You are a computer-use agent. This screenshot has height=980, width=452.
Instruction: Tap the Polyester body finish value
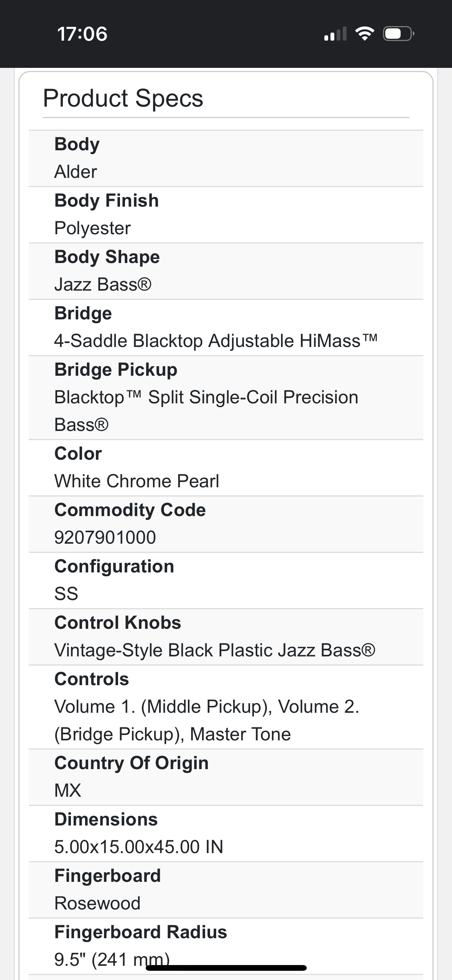point(92,228)
